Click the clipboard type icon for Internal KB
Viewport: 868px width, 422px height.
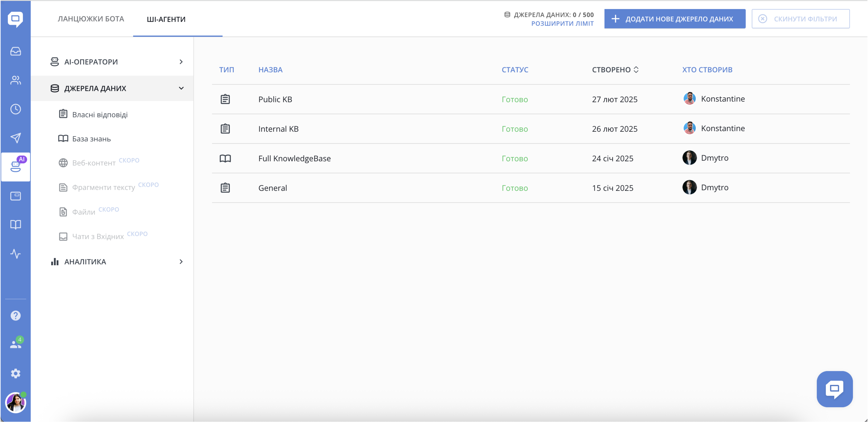point(225,129)
